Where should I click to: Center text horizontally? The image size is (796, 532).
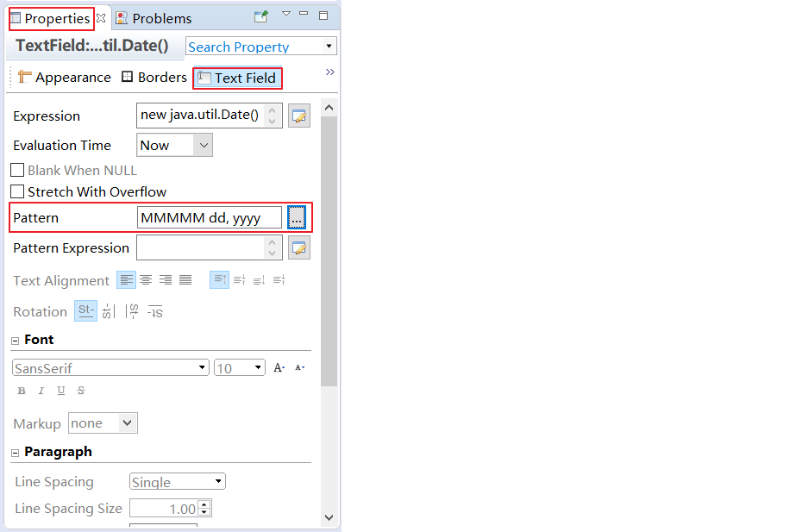point(146,279)
